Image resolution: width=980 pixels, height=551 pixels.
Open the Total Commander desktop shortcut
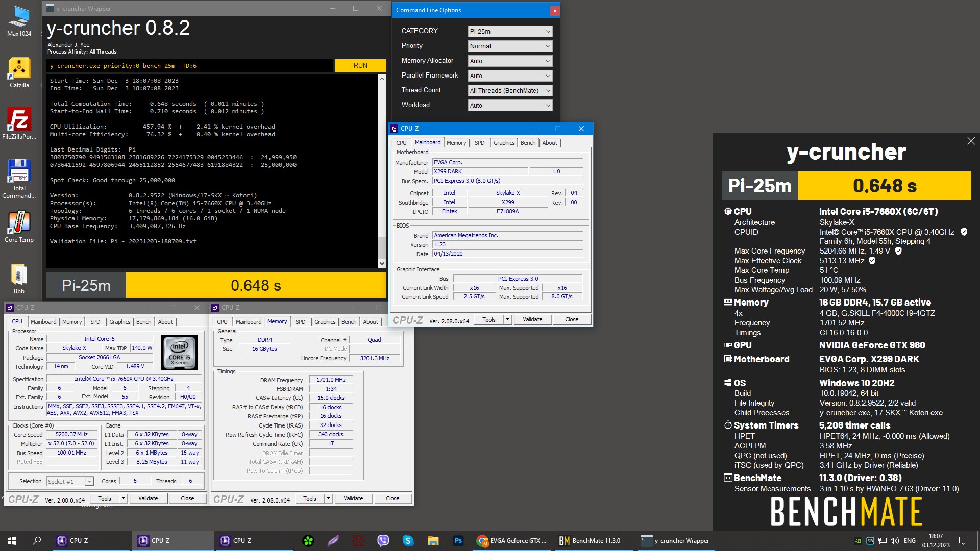click(x=19, y=179)
